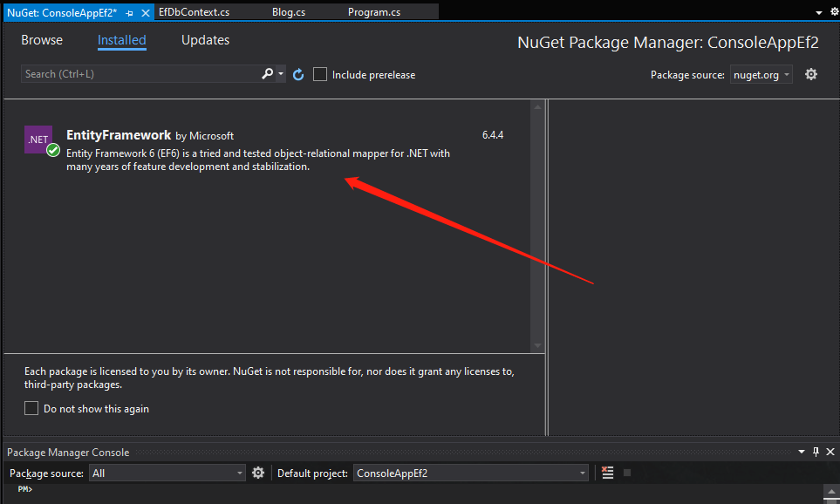Open Default project ConsoleAppEf2 dropdown
Screen dimensions: 840x504
[470, 473]
